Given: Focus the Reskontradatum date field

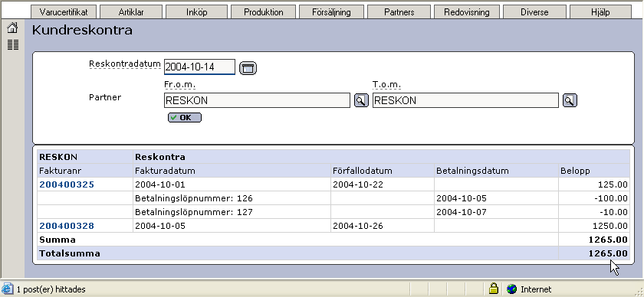Looking at the screenshot, I should [x=199, y=67].
